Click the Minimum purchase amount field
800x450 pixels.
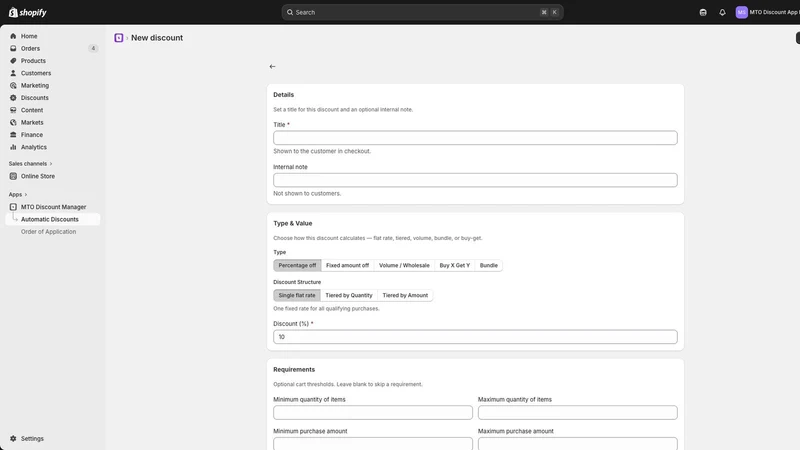pyautogui.click(x=372, y=443)
